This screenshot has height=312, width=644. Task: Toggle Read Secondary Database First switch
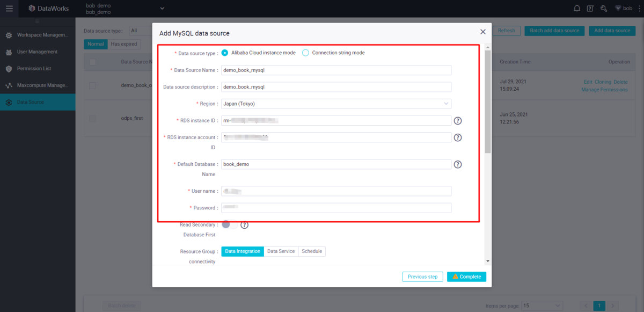tap(229, 225)
